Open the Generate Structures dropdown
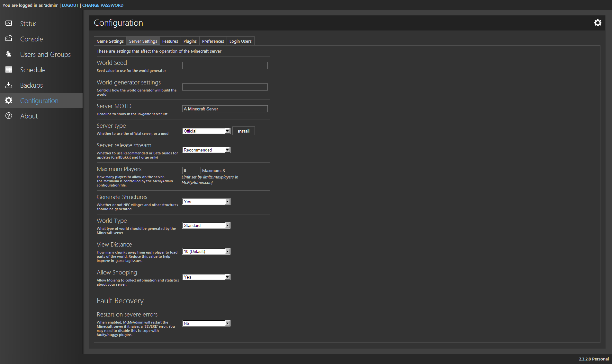 point(206,202)
